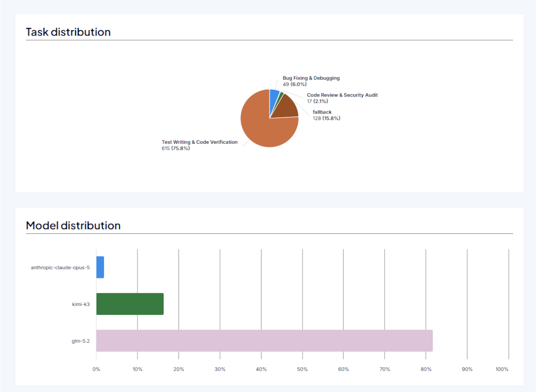Image resolution: width=536 pixels, height=392 pixels.
Task: Click the 'kimi-k3' axis label
Action: click(x=81, y=304)
